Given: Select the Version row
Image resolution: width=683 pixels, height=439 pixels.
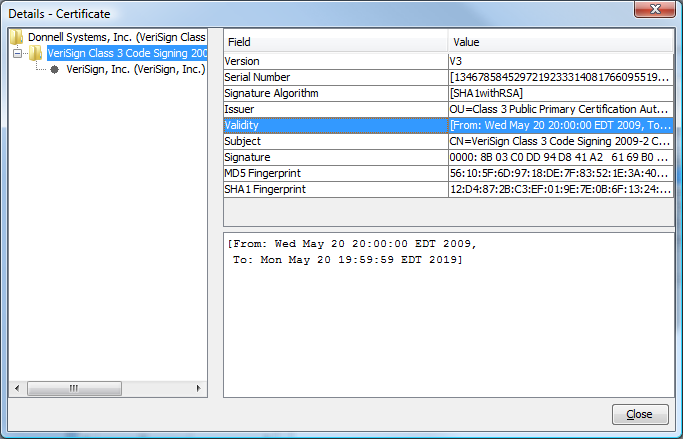Looking at the screenshot, I should pyautogui.click(x=335, y=61).
